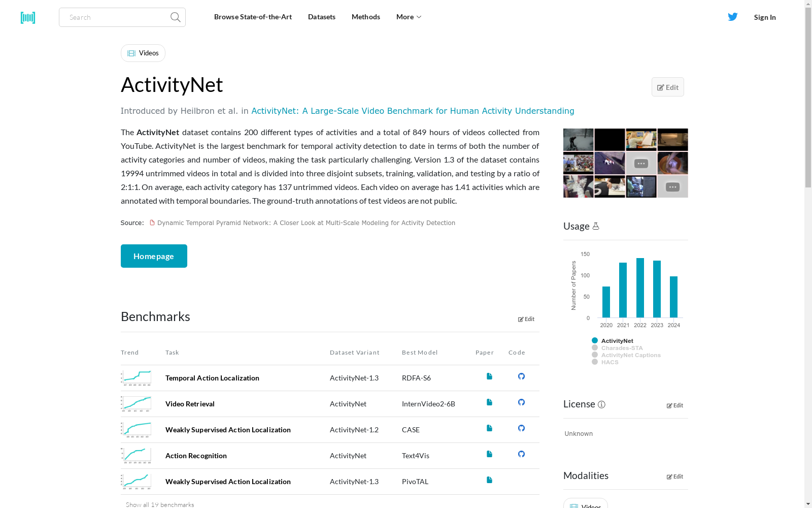Click the Videos tag at top
812x508 pixels.
tap(143, 53)
